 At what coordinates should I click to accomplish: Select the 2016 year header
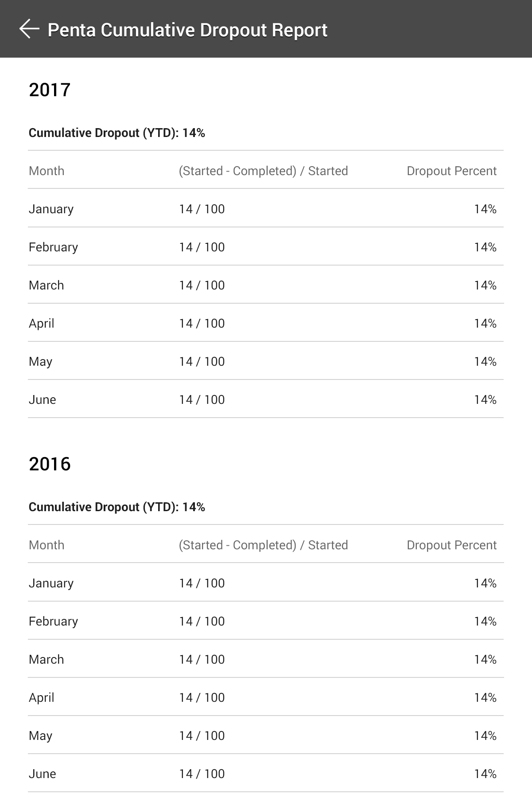[50, 465]
